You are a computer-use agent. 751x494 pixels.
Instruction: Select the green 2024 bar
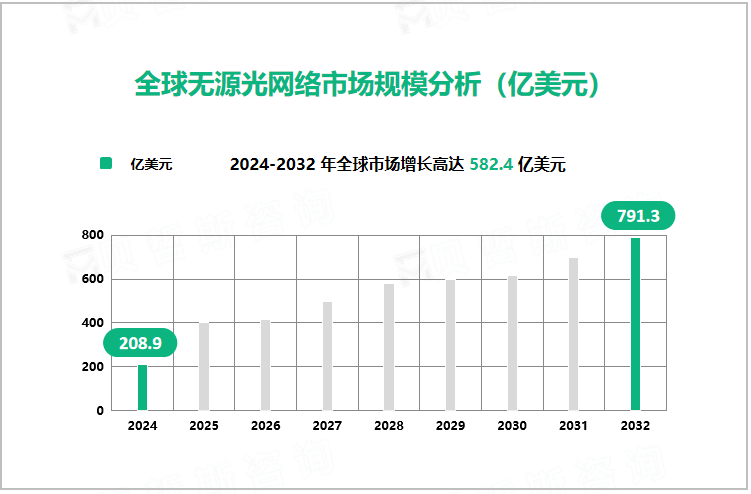tap(142, 388)
